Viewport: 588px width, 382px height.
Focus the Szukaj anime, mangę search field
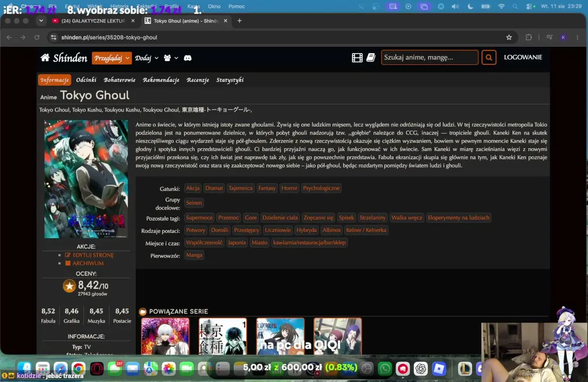430,57
